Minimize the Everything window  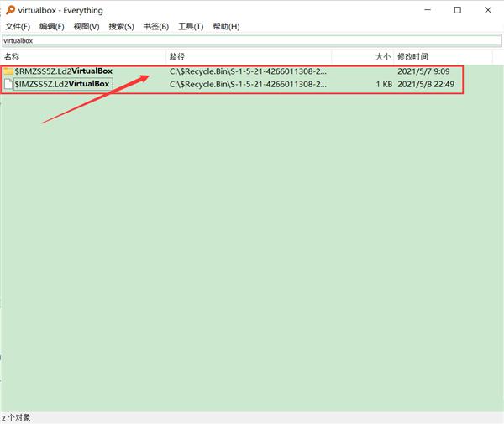[x=428, y=10]
